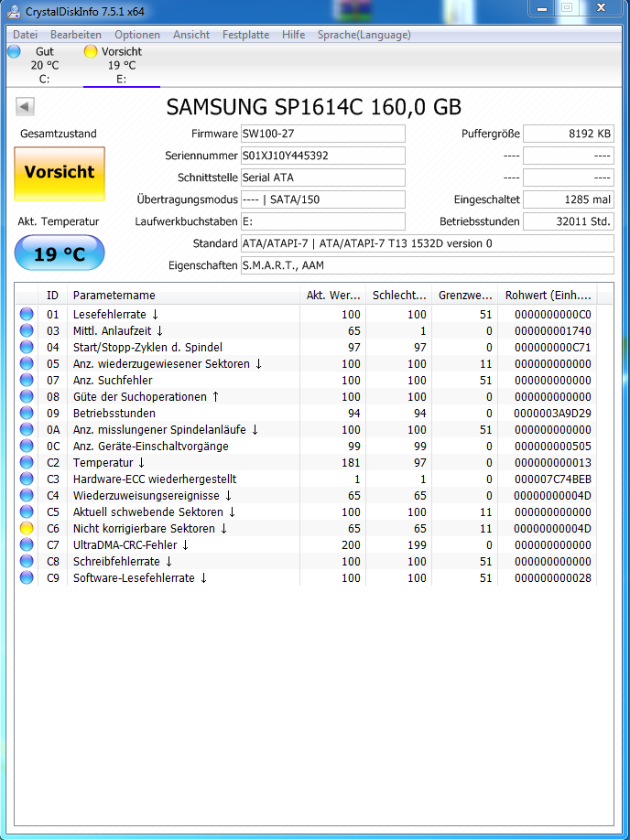
Task: Click the Betriebsstunden field 32011 Std.
Action: coord(569,221)
